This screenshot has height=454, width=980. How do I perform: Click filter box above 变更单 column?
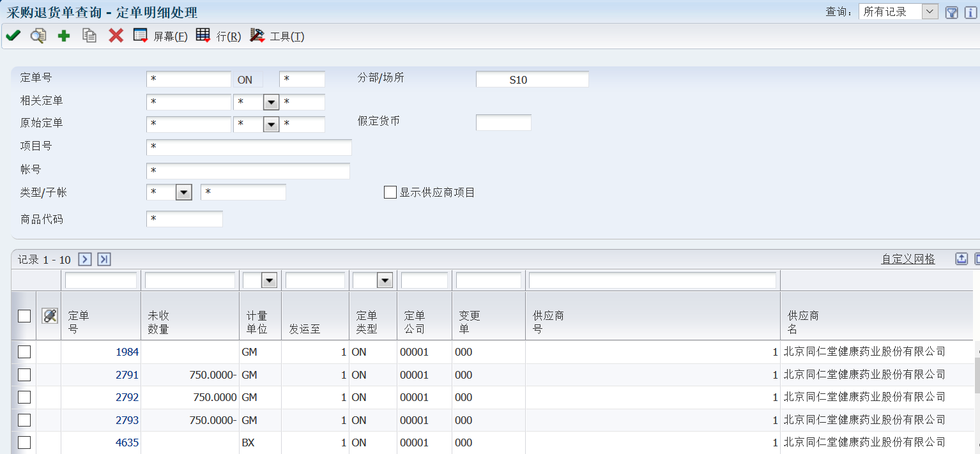pyautogui.click(x=489, y=280)
